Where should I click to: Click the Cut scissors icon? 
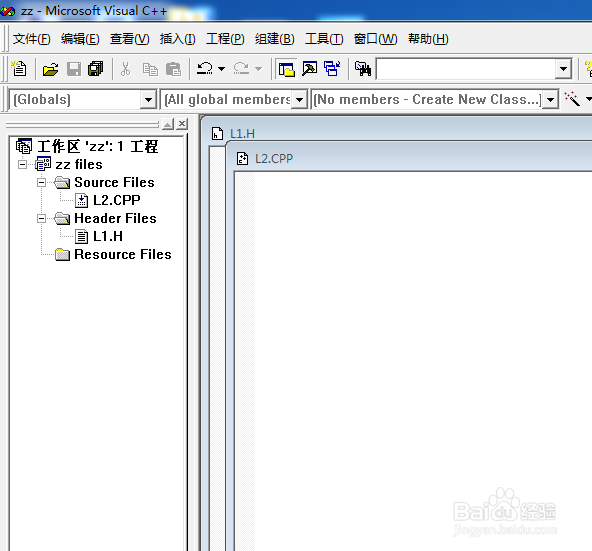click(125, 69)
